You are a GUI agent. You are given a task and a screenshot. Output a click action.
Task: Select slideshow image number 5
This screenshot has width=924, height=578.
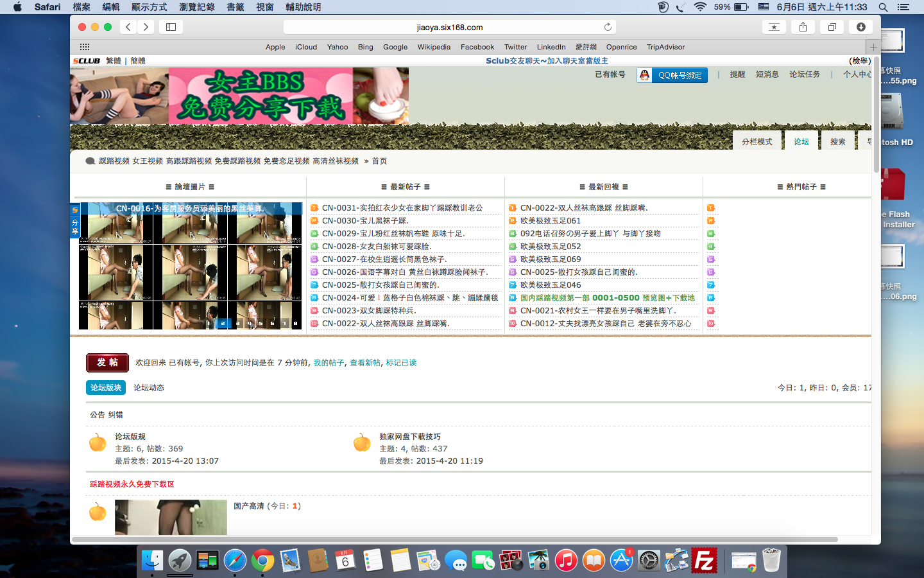[261, 324]
